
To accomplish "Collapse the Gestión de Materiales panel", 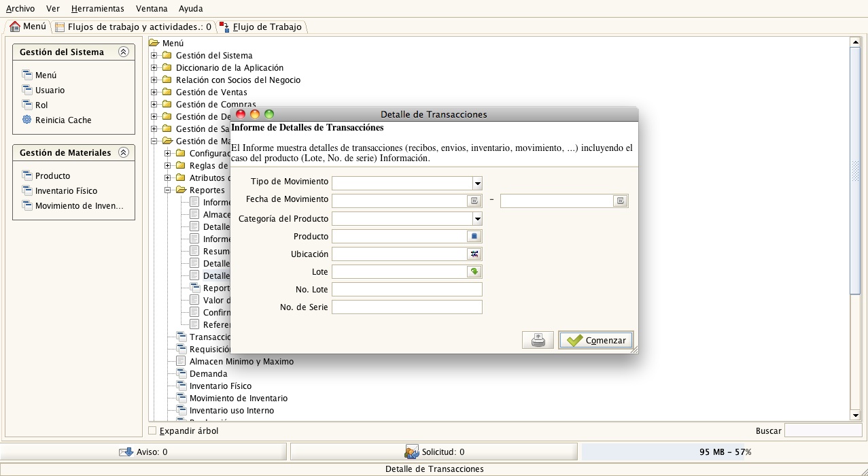I will (123, 152).
